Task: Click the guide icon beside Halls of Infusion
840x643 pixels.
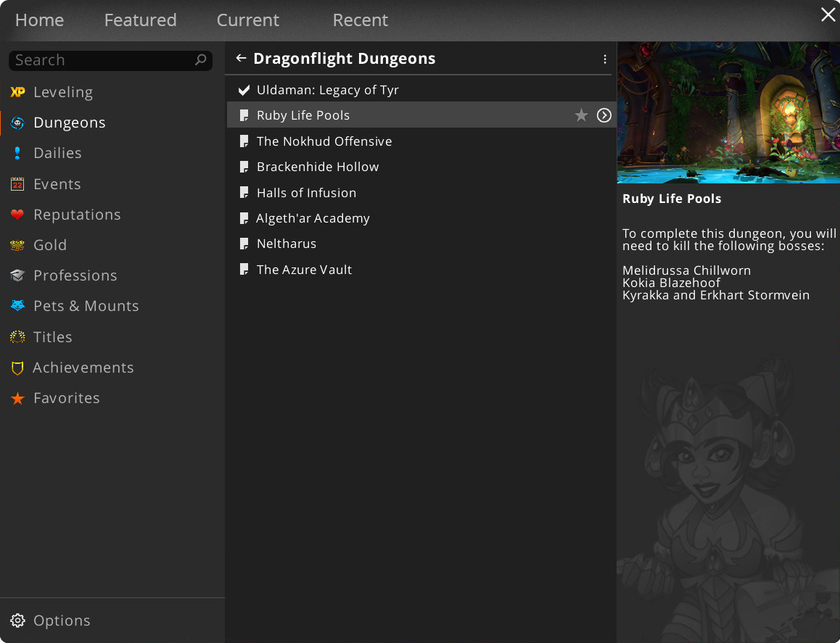Action: click(244, 193)
